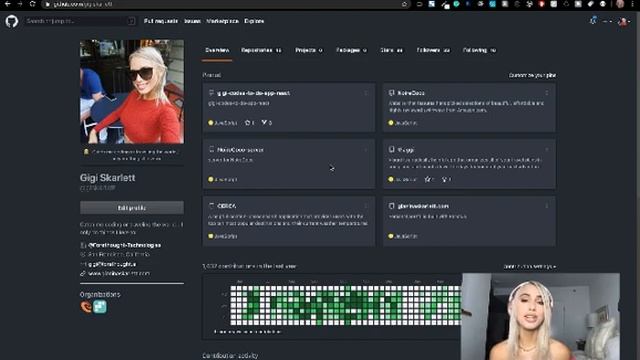Open the teal organization avatar
The width and height of the screenshot is (640, 360).
pyautogui.click(x=100, y=307)
